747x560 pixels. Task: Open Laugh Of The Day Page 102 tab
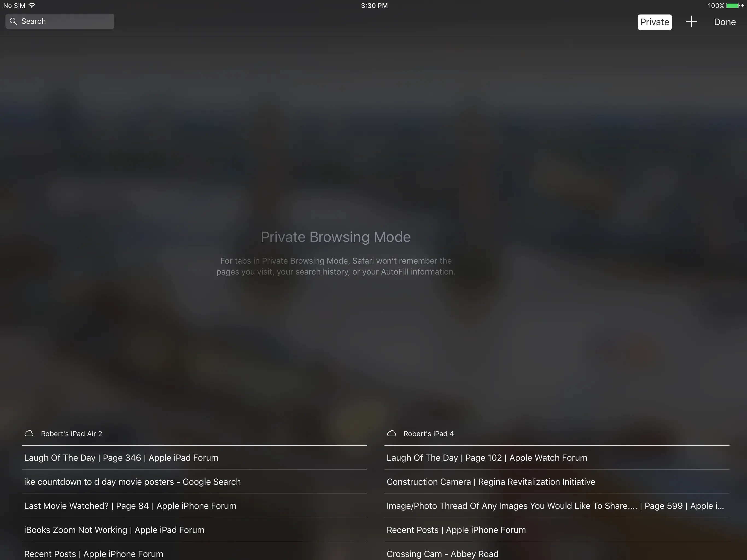(x=487, y=458)
